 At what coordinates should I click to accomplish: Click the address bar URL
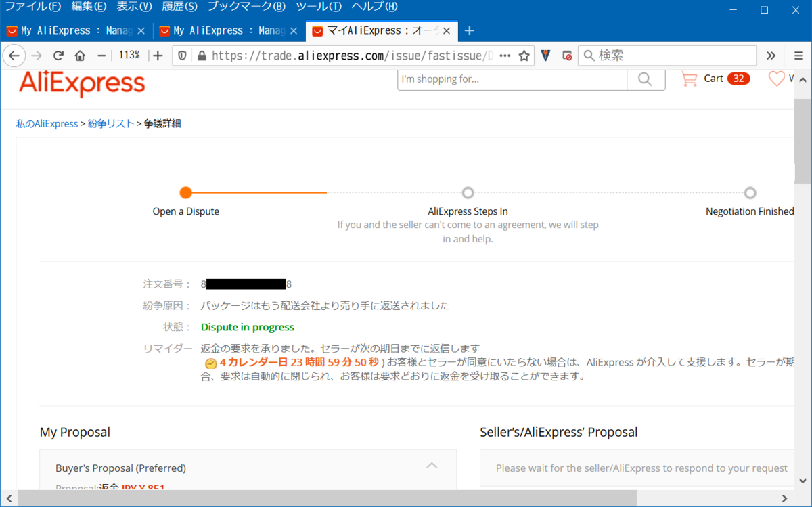point(352,56)
